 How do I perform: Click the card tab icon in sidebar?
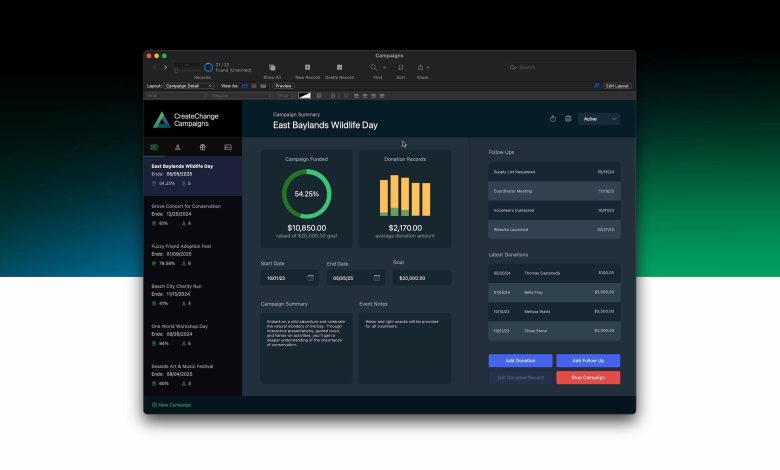(228, 147)
